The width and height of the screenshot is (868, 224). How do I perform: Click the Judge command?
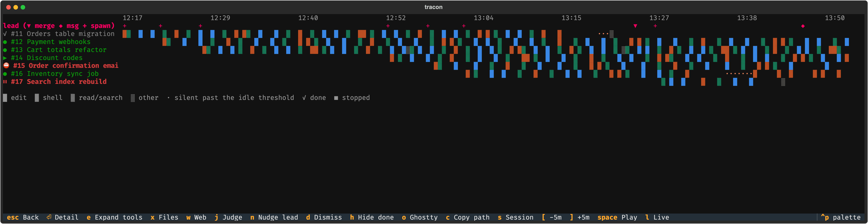pos(228,218)
